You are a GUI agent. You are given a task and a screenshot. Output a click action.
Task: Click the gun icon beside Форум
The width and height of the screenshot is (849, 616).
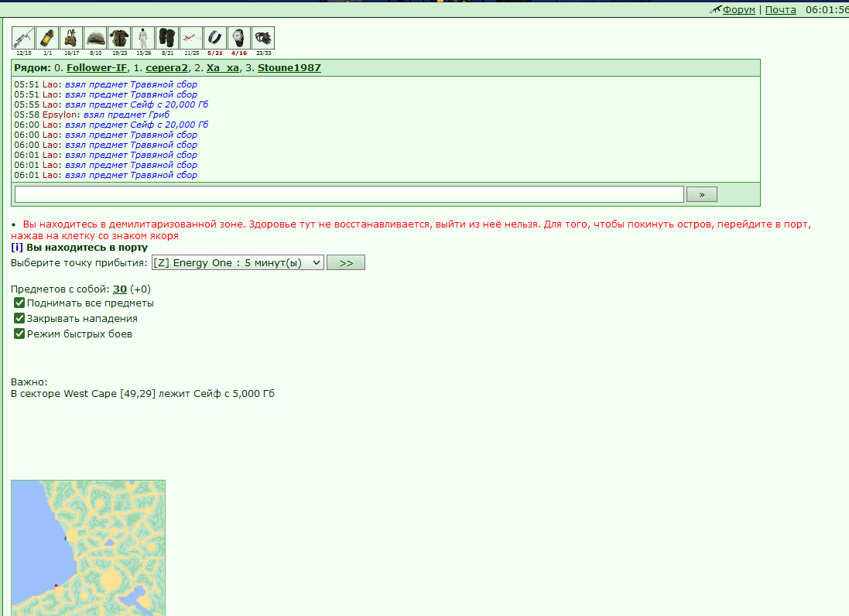click(716, 9)
